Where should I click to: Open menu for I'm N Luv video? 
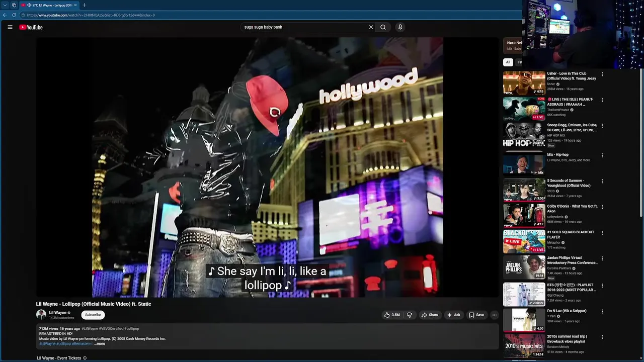tap(602, 311)
